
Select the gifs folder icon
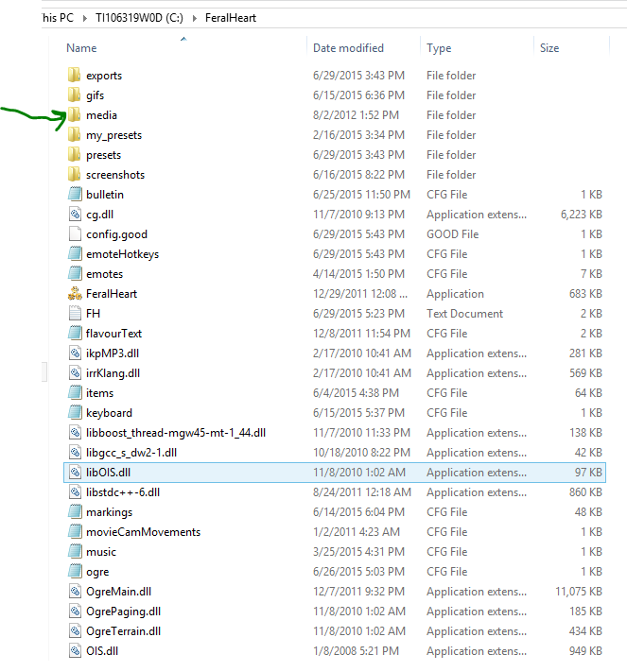click(x=74, y=95)
